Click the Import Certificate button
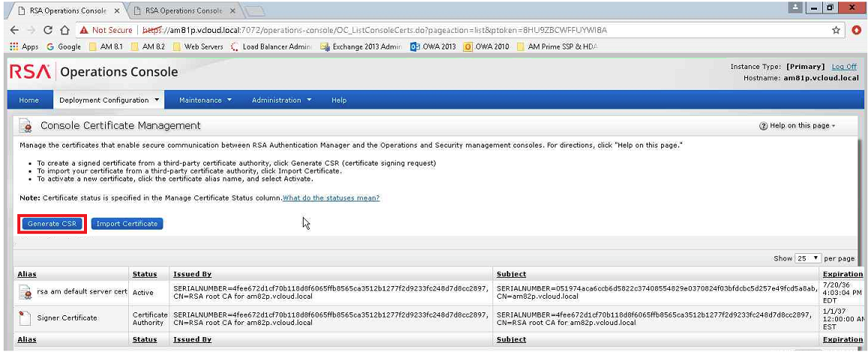This screenshot has width=868, height=352. pos(127,224)
